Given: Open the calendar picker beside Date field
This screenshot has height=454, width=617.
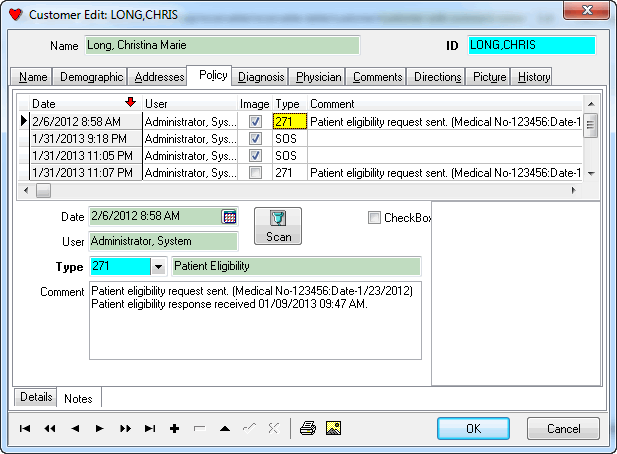Looking at the screenshot, I should pos(229,216).
